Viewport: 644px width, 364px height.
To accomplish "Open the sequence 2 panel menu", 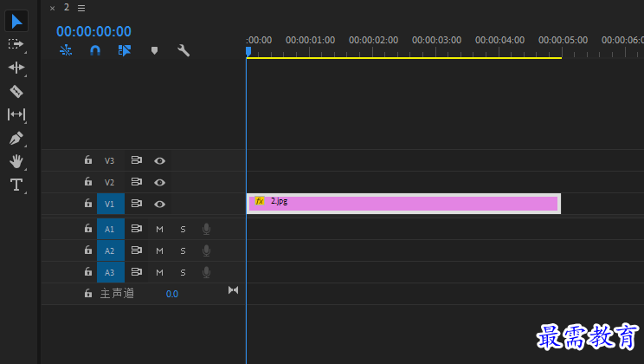I will coord(81,8).
